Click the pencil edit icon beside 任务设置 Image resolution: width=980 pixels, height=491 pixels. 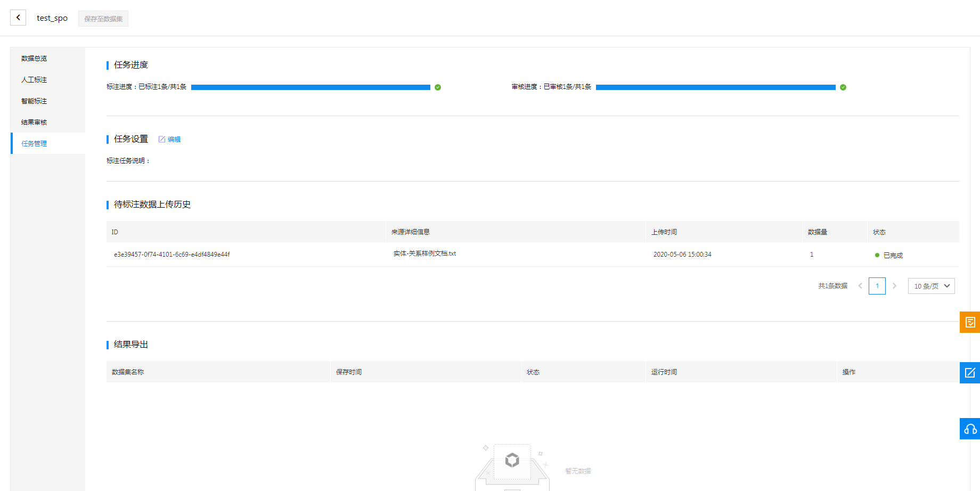(162, 140)
